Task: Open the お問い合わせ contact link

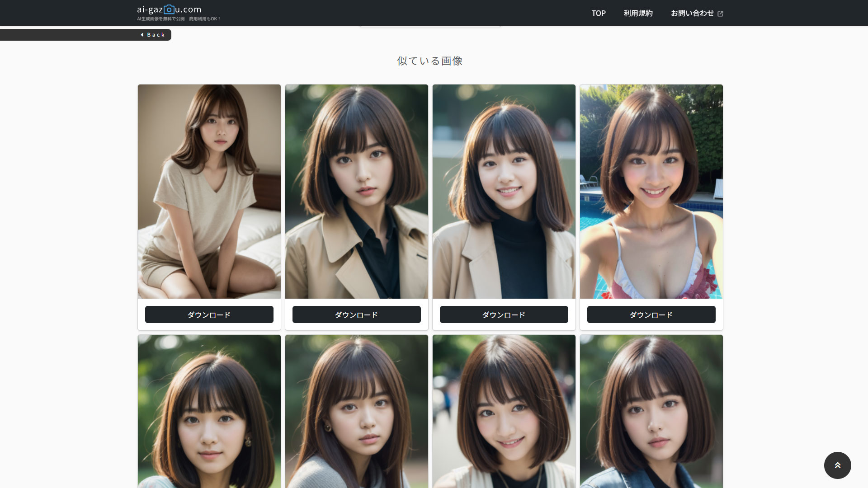Action: 692,13
